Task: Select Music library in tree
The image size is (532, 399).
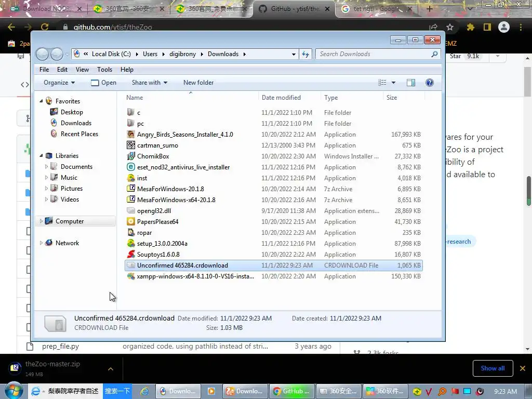Action: 69,178
